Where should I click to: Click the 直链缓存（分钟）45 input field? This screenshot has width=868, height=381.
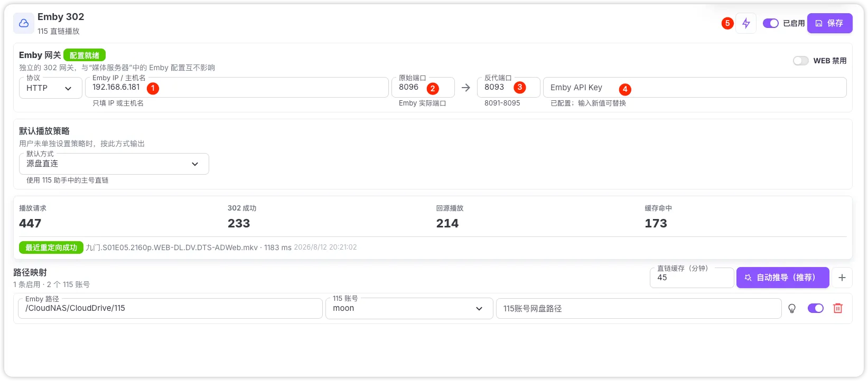(692, 278)
